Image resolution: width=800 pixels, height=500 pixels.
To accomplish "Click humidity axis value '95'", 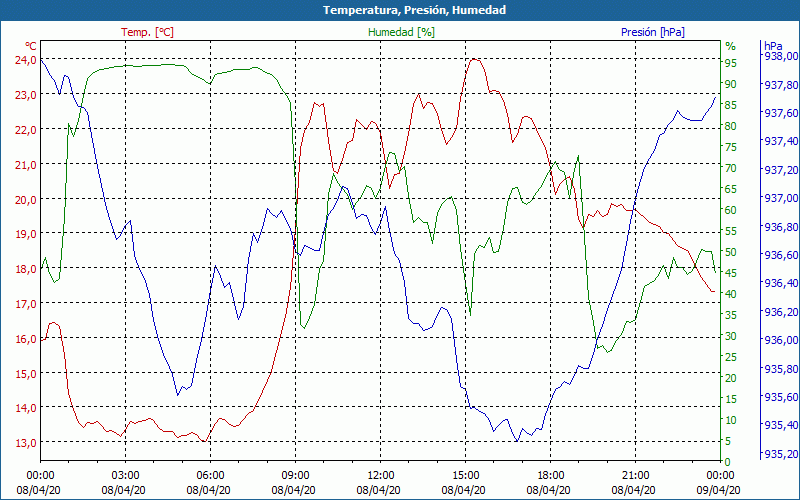I will pos(731,63).
